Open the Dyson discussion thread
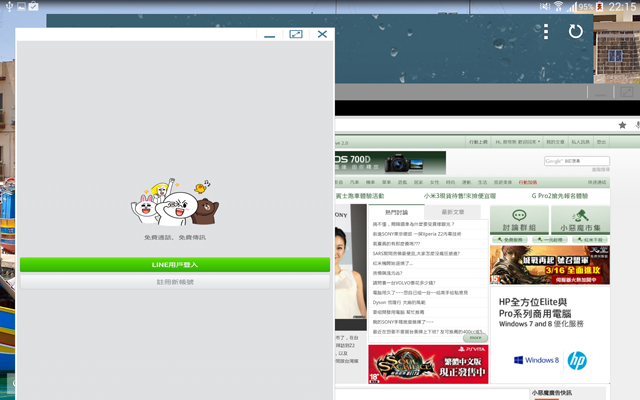The height and width of the screenshot is (400, 640). [x=399, y=302]
